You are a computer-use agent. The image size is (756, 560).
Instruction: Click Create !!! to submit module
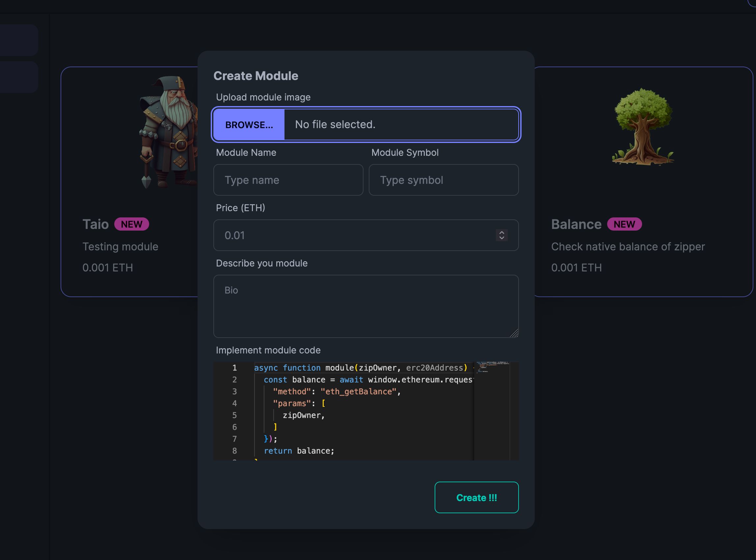click(x=476, y=497)
